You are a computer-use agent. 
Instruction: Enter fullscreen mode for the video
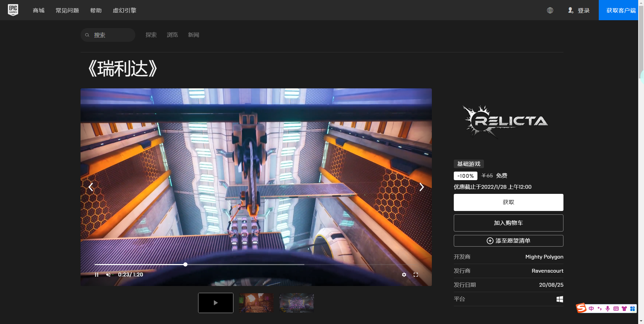click(x=416, y=274)
